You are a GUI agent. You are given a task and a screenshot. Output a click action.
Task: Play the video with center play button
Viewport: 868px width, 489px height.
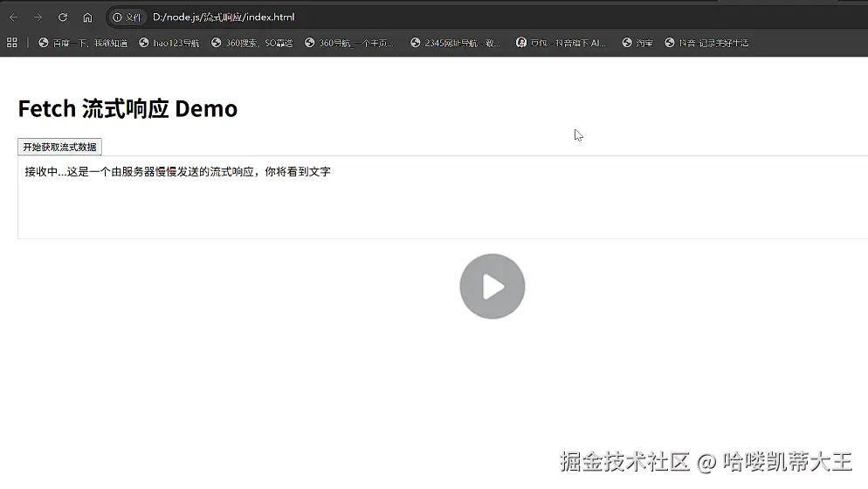click(x=493, y=286)
